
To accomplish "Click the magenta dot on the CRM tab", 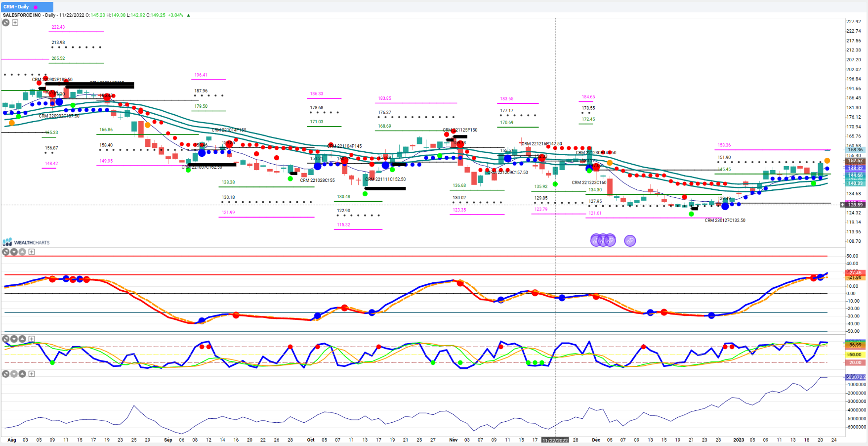I will tap(36, 7).
